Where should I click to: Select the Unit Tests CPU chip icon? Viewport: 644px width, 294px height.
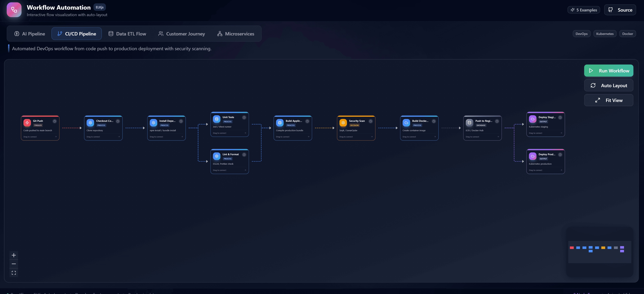point(216,119)
